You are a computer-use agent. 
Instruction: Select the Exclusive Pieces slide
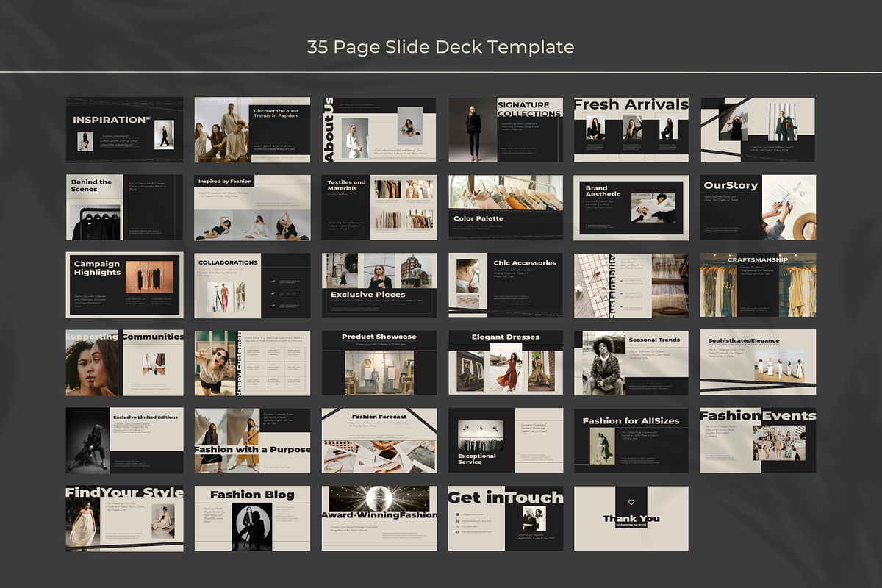(379, 285)
